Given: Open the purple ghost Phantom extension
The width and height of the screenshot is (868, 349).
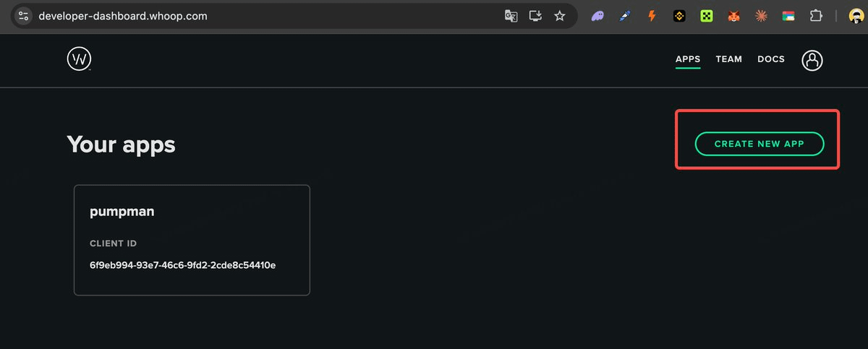Looking at the screenshot, I should point(597,15).
